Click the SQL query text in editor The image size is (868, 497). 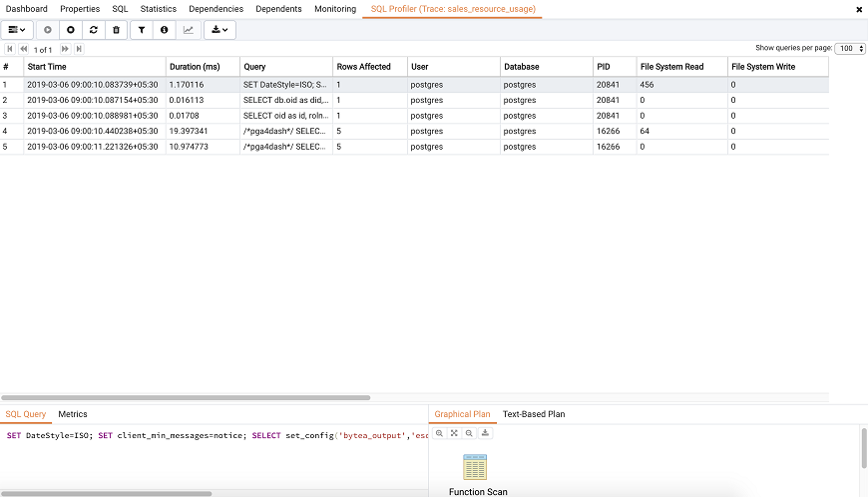217,435
